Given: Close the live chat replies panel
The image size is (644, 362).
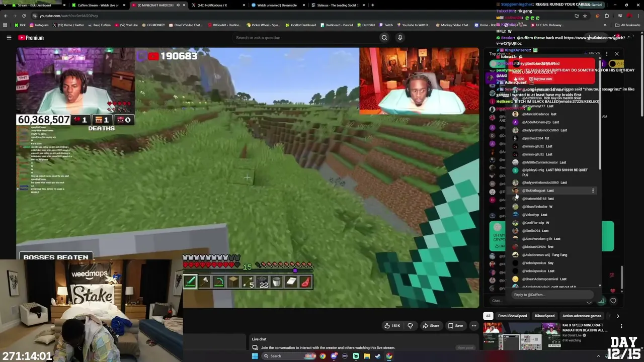Looking at the screenshot, I should point(616,54).
